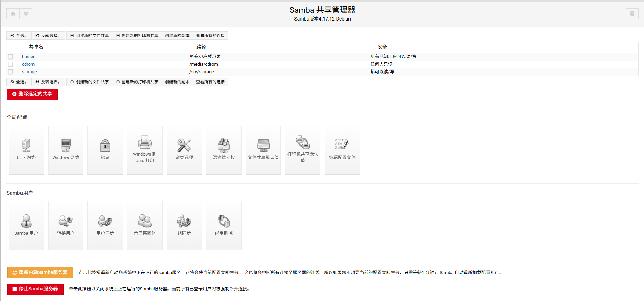This screenshot has height=301, width=644.
Task: Click 重新启动Samba服务器 orange button
Action: [40, 273]
